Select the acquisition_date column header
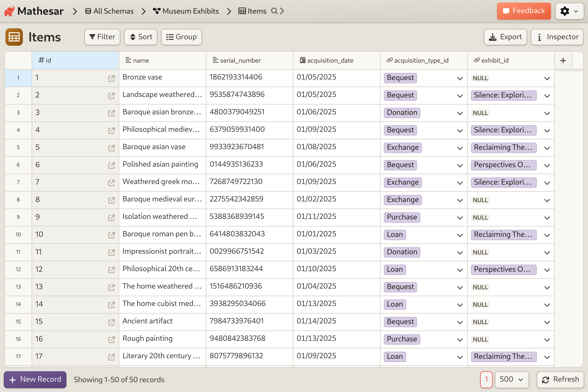 pyautogui.click(x=337, y=60)
